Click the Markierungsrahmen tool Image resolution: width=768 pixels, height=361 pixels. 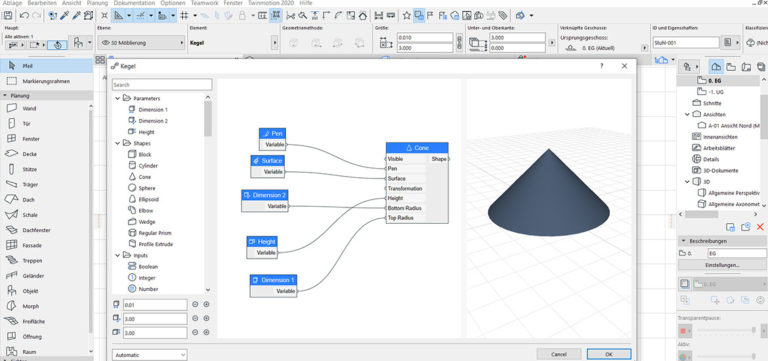tap(46, 81)
